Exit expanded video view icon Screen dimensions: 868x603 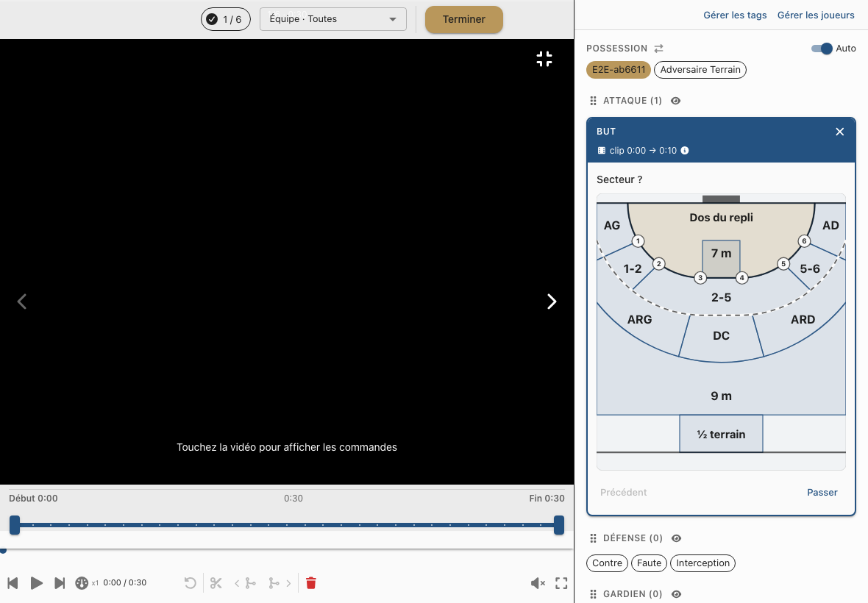[x=544, y=59]
